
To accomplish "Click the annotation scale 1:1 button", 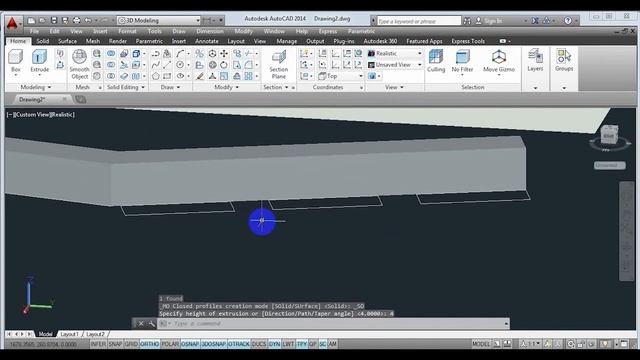I will click(x=529, y=344).
